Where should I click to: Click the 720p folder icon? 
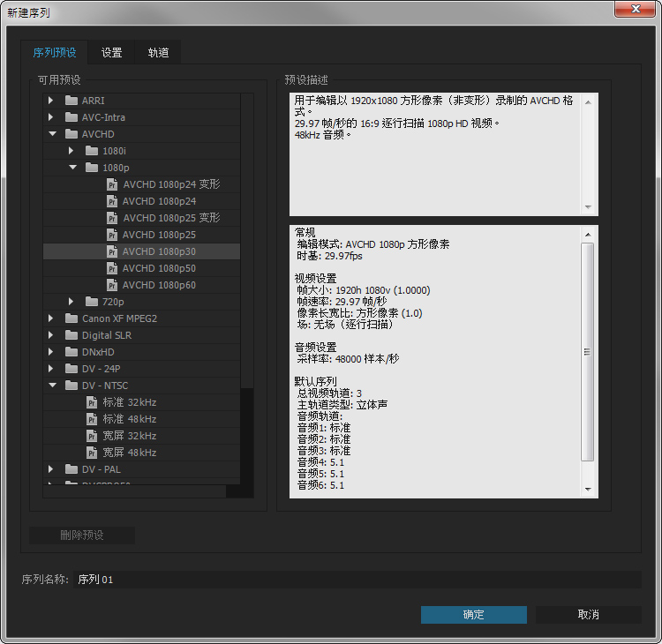tap(92, 302)
